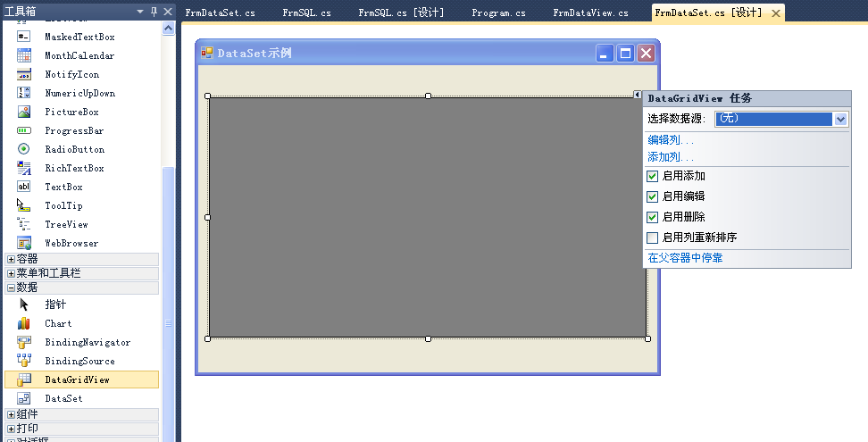Choose the WebBrowser control icon
This screenshot has width=868, height=442.
tap(24, 243)
